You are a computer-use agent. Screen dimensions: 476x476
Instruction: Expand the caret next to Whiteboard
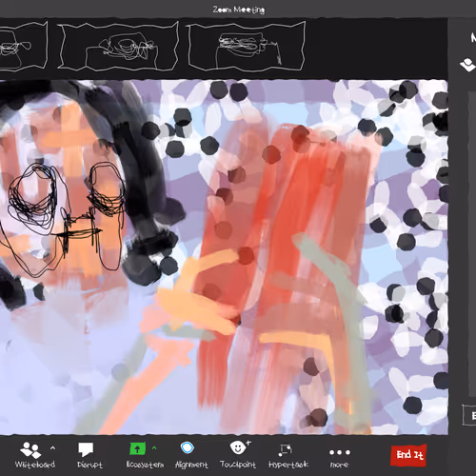point(52,448)
